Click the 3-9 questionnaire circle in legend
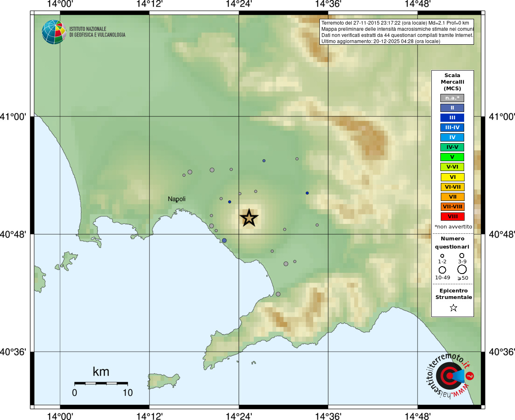The image size is (515, 420). (462, 256)
